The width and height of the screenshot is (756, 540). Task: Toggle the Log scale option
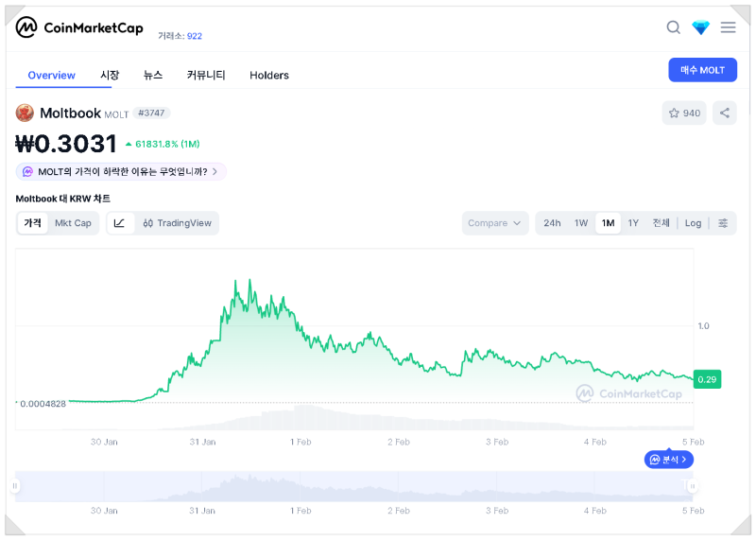click(693, 223)
